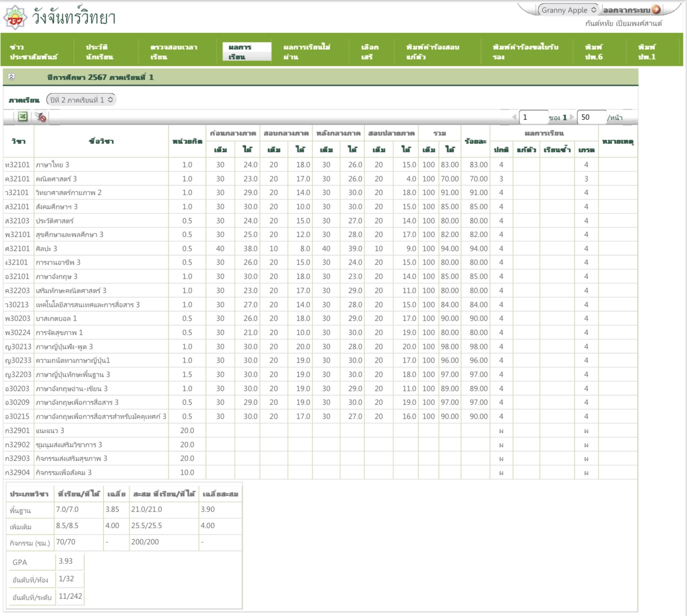Open the ผลการเรียนไม่ผ่าน menu
This screenshot has height=616, width=687.
[x=307, y=52]
